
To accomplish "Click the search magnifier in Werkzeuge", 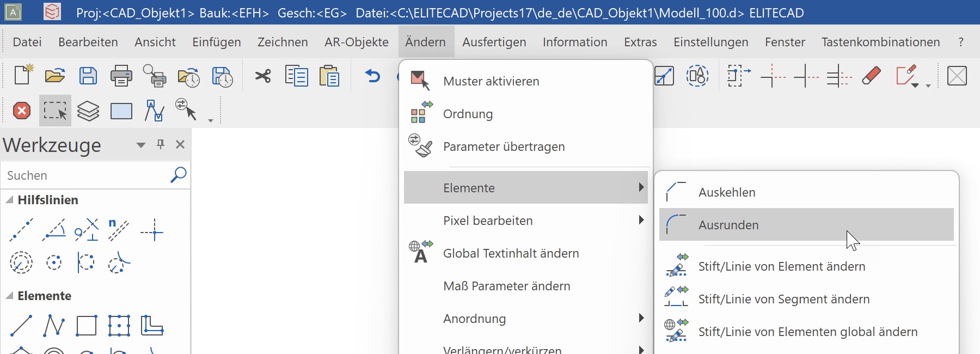I will tap(179, 175).
